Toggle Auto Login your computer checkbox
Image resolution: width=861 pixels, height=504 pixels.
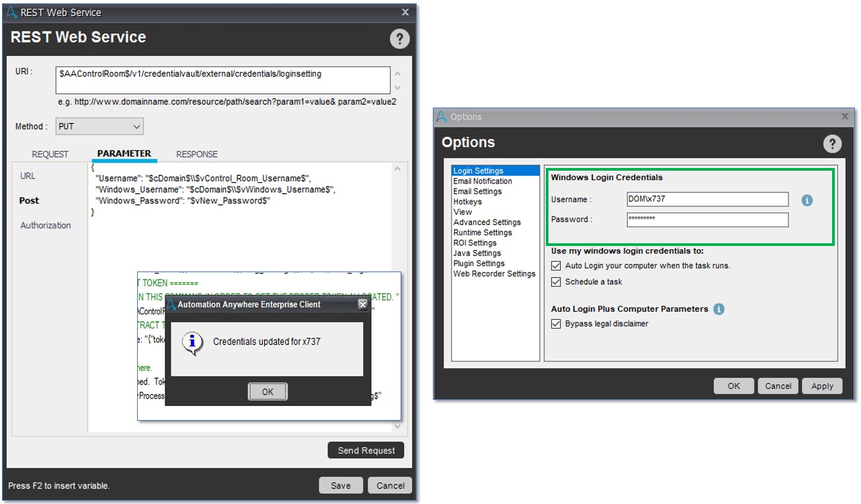(556, 265)
